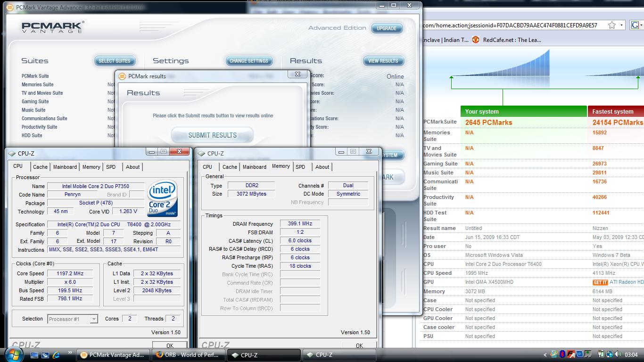Click the ATI Radeon HD link
Screen dimensions: 644x362
pyautogui.click(x=627, y=282)
